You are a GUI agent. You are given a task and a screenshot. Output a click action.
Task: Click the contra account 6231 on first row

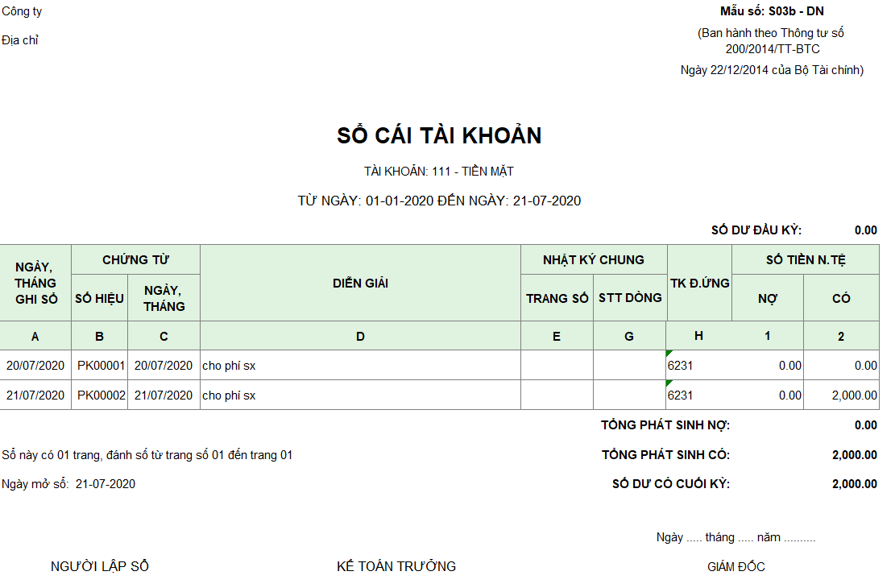click(x=679, y=365)
